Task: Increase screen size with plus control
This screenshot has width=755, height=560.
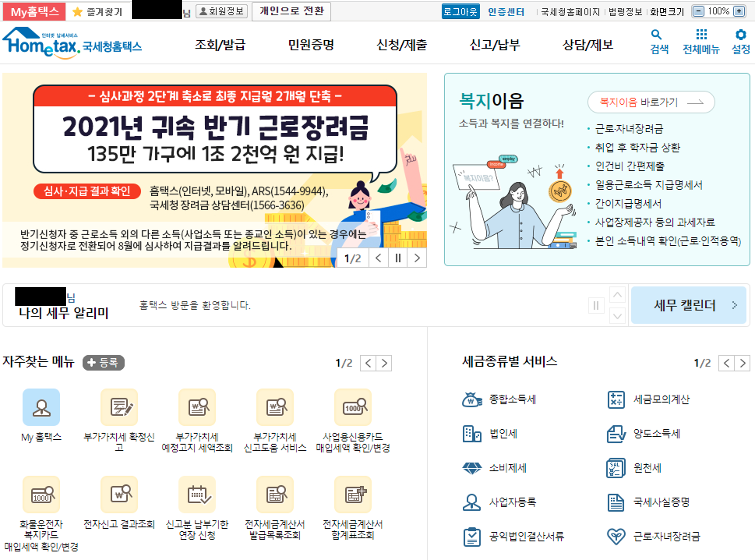Action: pos(739,11)
